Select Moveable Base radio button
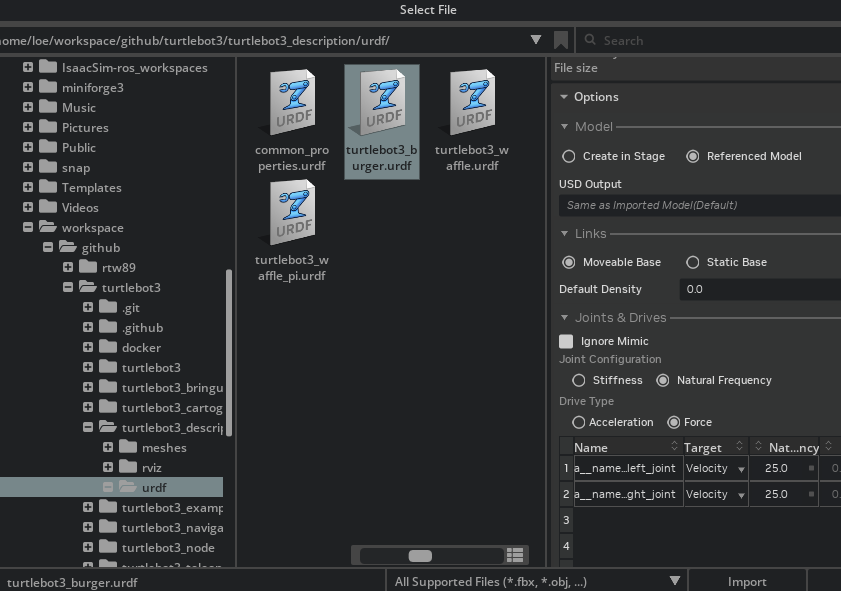 (x=569, y=262)
